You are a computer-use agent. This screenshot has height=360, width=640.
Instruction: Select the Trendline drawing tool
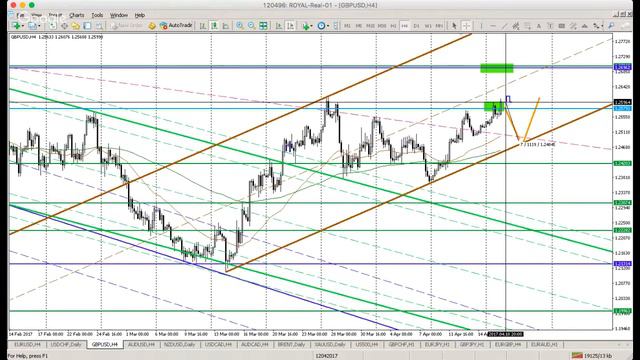click(504, 26)
